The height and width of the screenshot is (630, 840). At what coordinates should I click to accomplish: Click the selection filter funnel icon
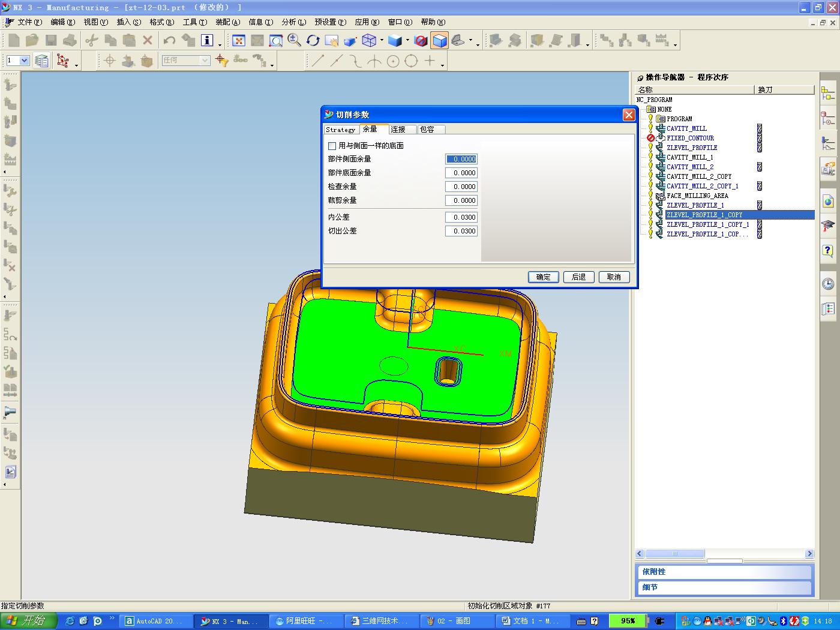[222, 61]
